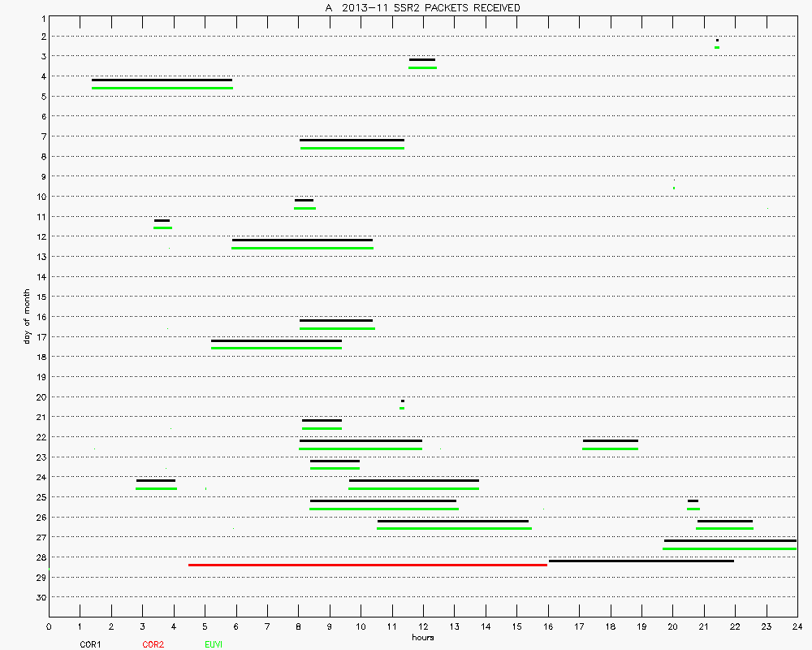Click the green EUVI legend label
The width and height of the screenshot is (812, 650).
[x=214, y=644]
